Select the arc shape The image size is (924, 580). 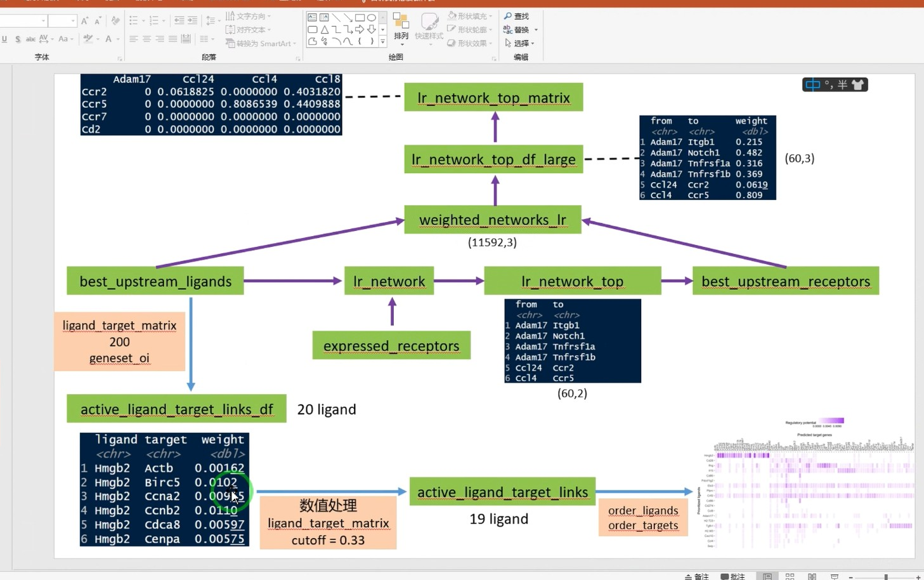tap(336, 41)
